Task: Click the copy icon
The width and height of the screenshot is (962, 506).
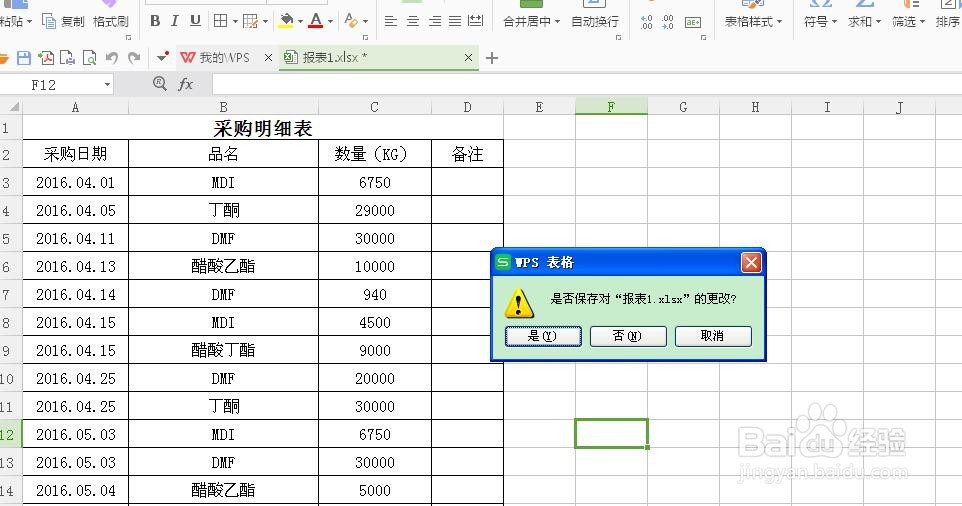Action: tap(49, 21)
